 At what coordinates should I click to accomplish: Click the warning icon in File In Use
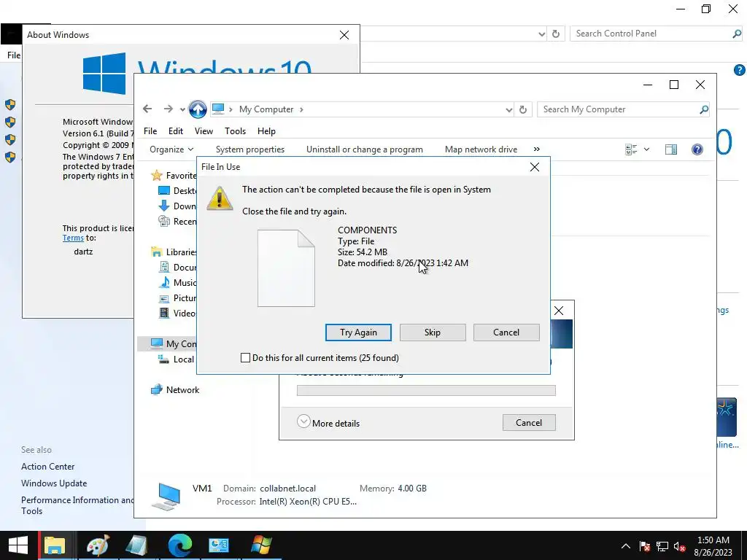pyautogui.click(x=220, y=198)
